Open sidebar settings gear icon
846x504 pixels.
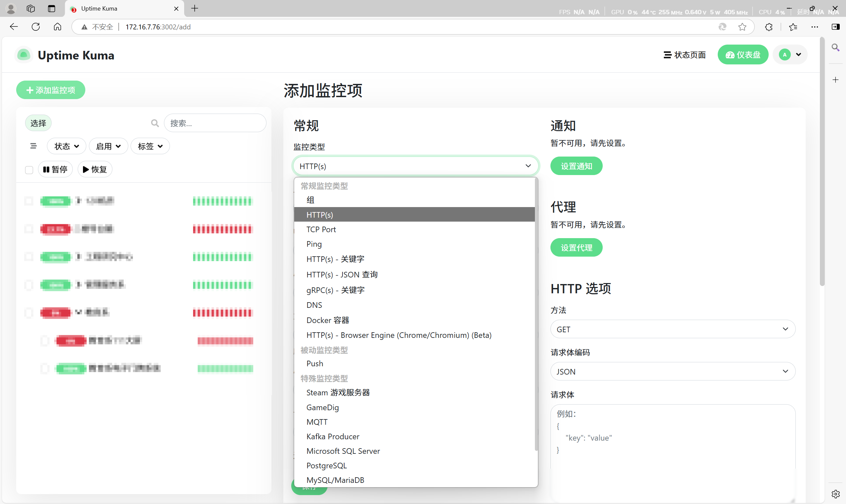tap(835, 494)
